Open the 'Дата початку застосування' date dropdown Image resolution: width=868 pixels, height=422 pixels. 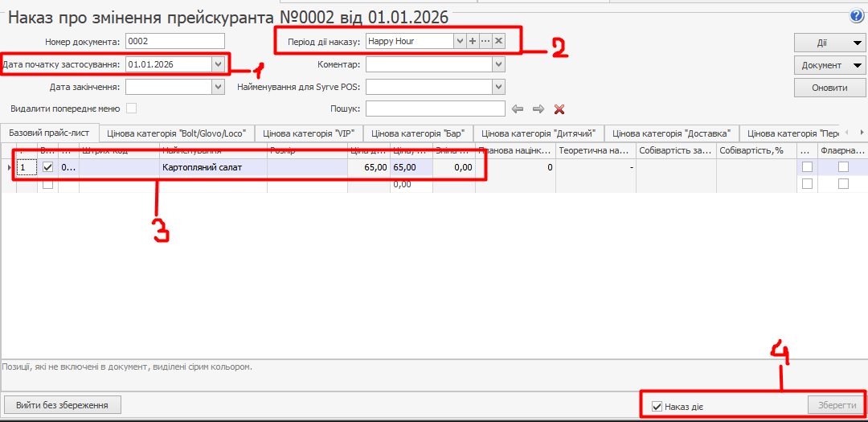218,64
